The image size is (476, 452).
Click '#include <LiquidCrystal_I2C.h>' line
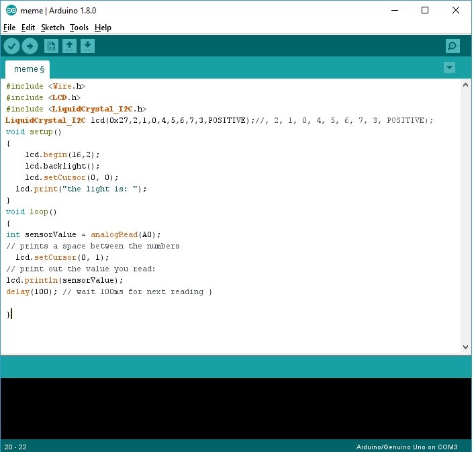pyautogui.click(x=76, y=109)
